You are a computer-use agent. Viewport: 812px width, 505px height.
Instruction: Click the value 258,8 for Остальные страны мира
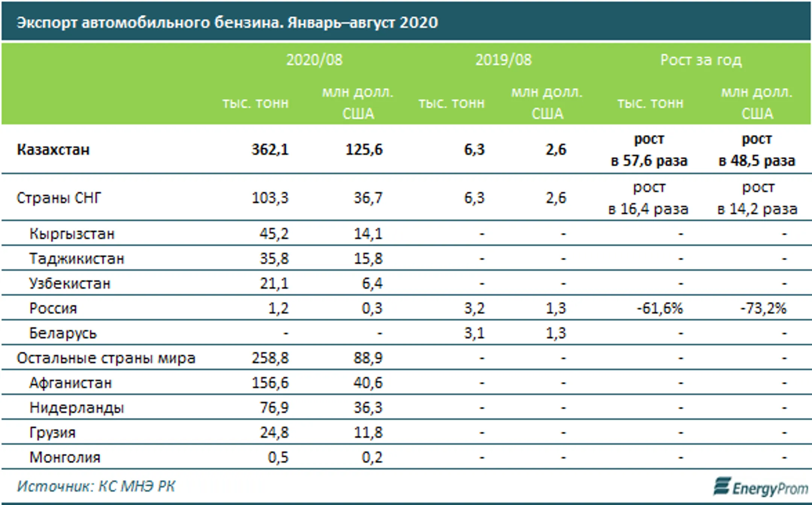(270, 358)
